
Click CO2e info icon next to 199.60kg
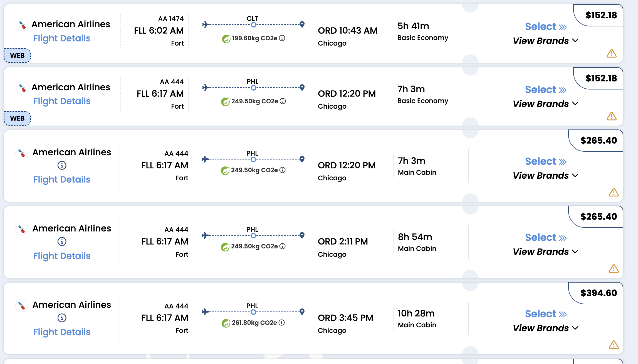point(282,38)
